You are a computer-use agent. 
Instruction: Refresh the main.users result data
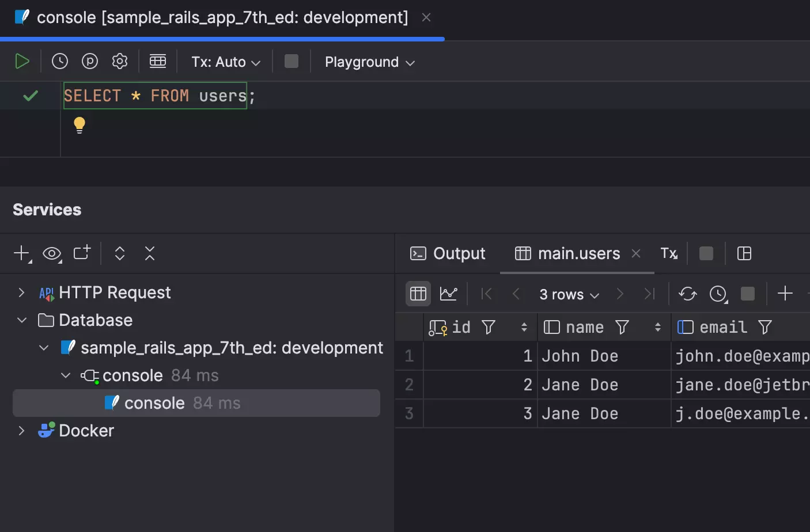click(687, 294)
